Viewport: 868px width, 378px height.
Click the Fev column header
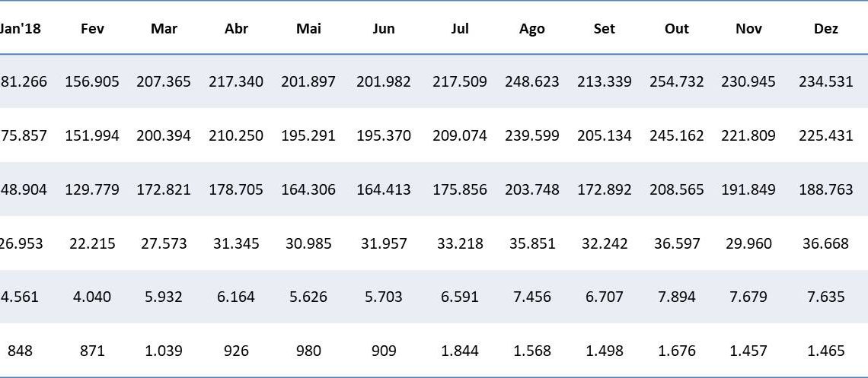pyautogui.click(x=92, y=29)
